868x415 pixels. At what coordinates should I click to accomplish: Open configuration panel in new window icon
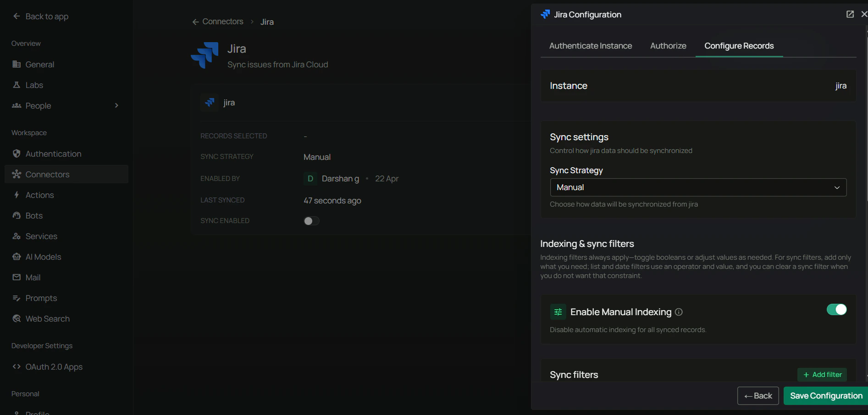click(850, 14)
